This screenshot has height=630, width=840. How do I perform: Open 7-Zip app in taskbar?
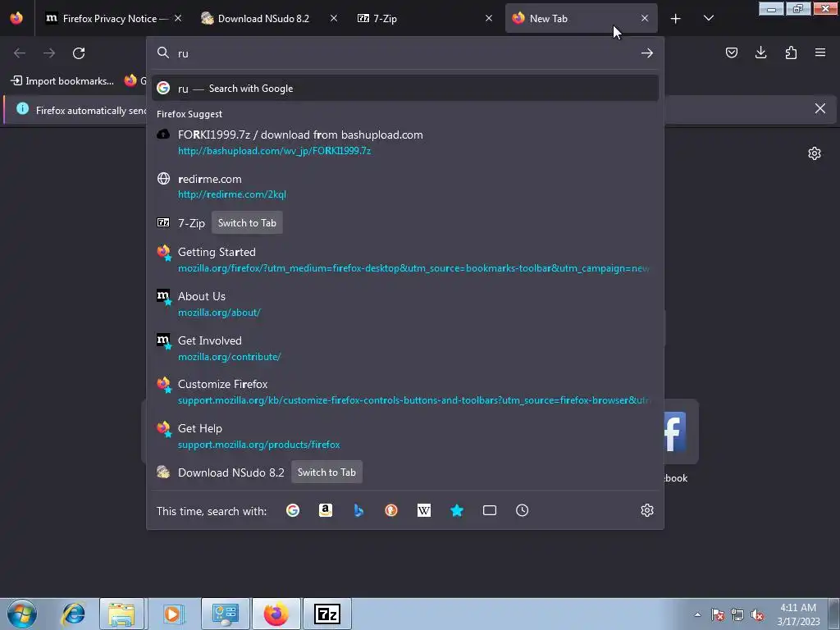click(326, 614)
